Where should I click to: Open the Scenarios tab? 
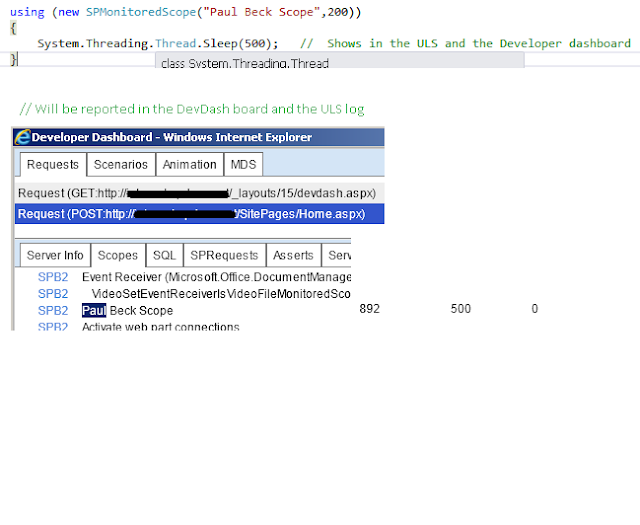[x=121, y=165]
